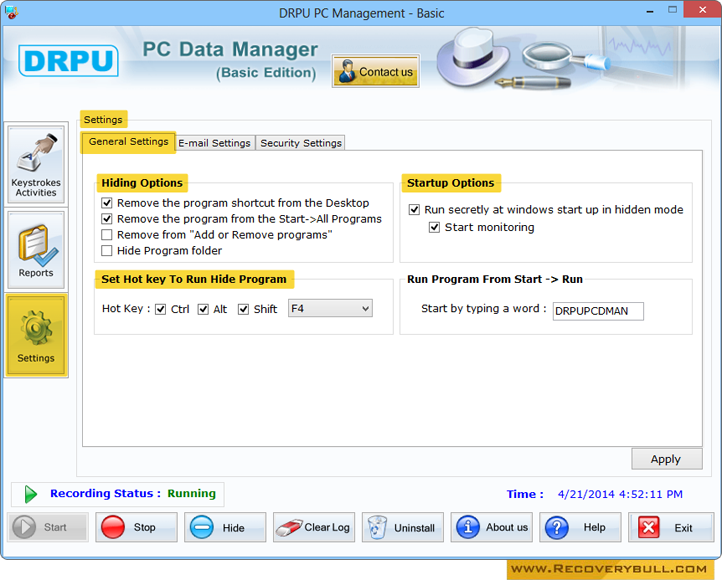Open Help from bottom toolbar
Image resolution: width=722 pixels, height=580 pixels.
(580, 527)
